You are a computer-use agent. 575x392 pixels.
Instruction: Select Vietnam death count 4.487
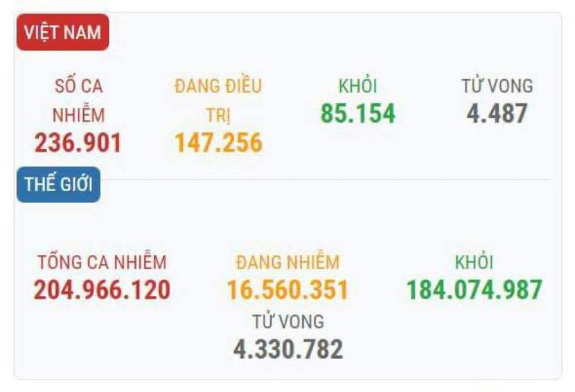click(x=497, y=113)
